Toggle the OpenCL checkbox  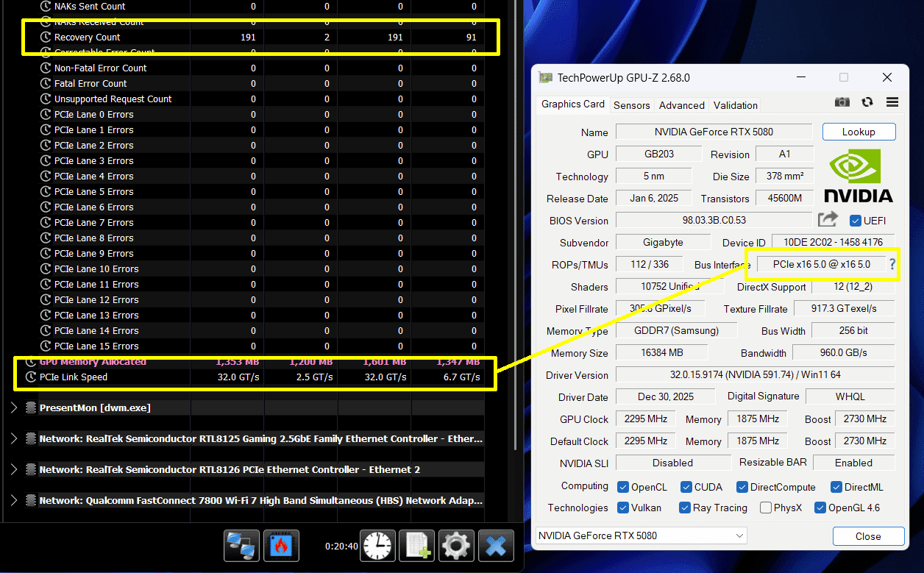(x=622, y=487)
